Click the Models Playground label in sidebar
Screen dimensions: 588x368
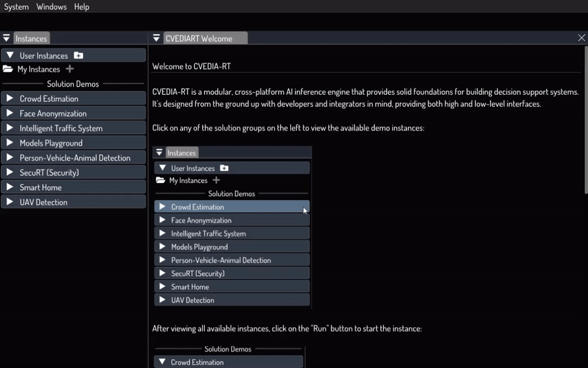[x=51, y=143]
